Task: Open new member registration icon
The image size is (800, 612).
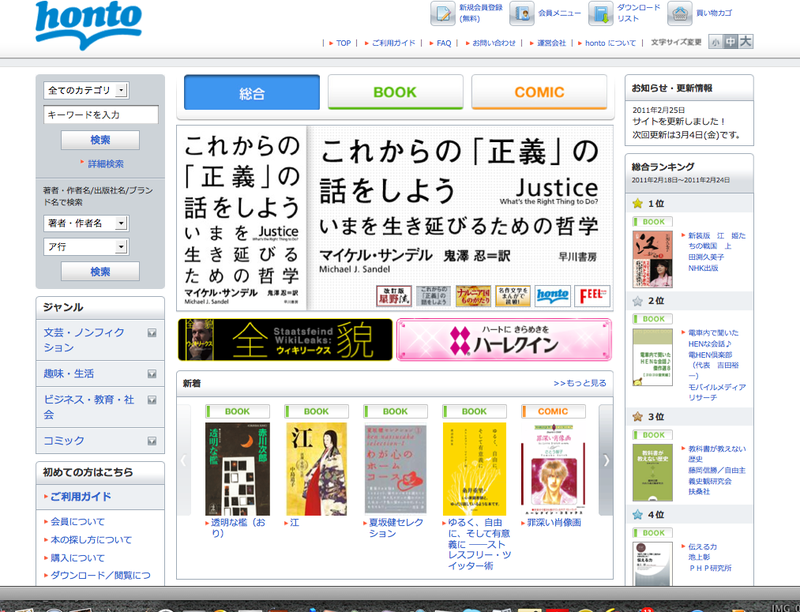Action: pyautogui.click(x=442, y=13)
